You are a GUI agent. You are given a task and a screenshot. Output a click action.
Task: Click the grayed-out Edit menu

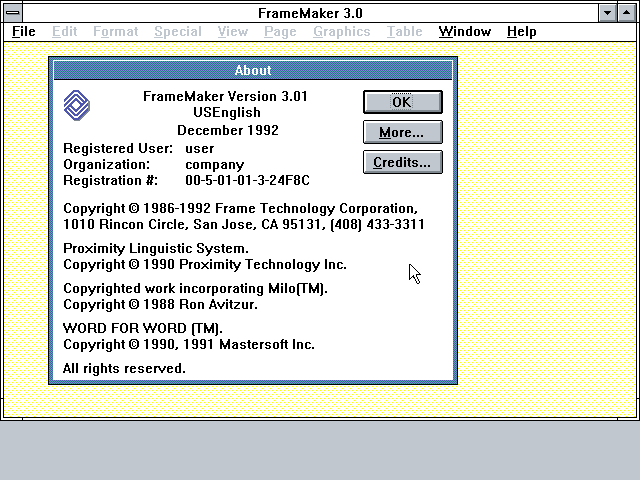(x=64, y=31)
